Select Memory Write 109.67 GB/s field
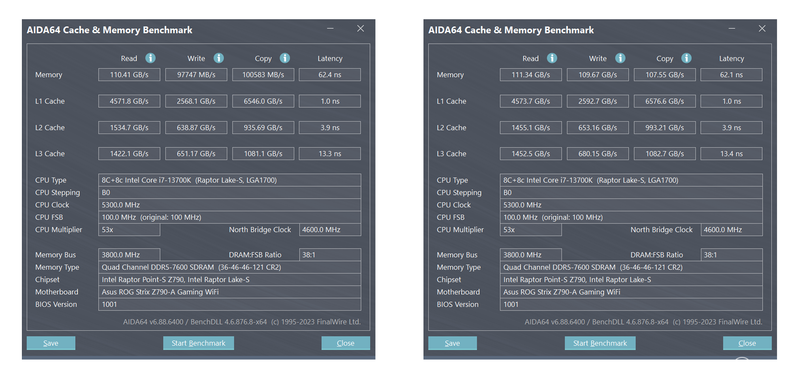800x382 pixels. [597, 74]
